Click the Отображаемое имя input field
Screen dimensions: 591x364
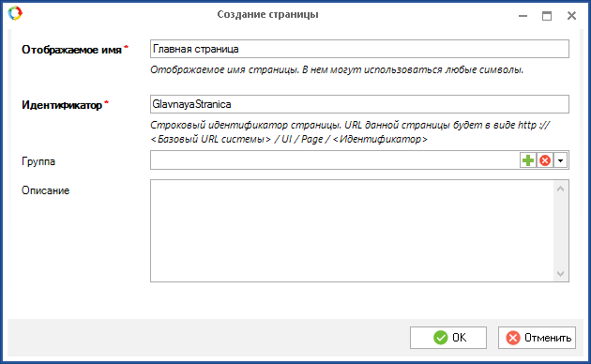point(359,49)
